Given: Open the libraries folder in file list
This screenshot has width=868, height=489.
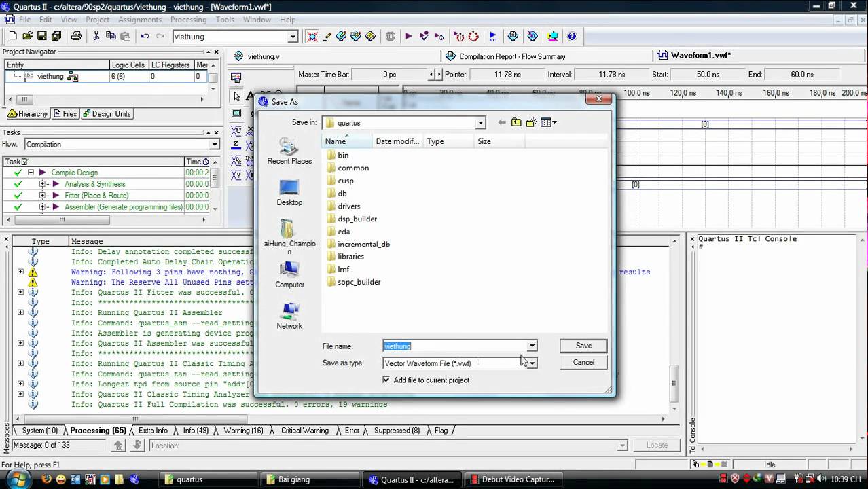Looking at the screenshot, I should pos(350,257).
